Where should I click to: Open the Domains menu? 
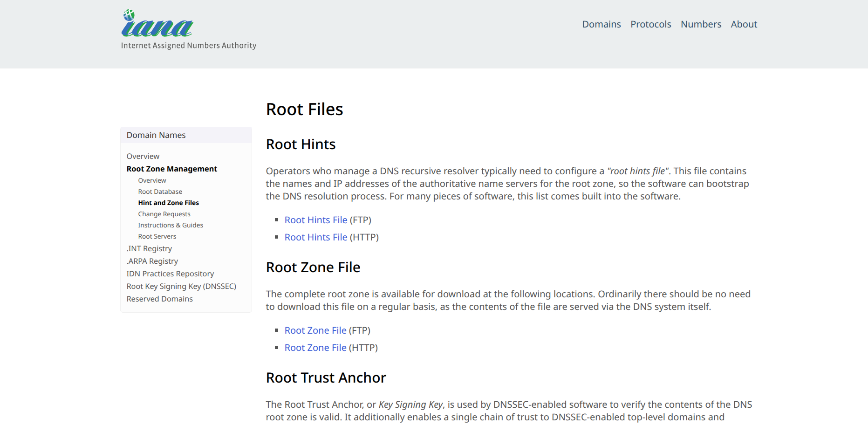(601, 24)
